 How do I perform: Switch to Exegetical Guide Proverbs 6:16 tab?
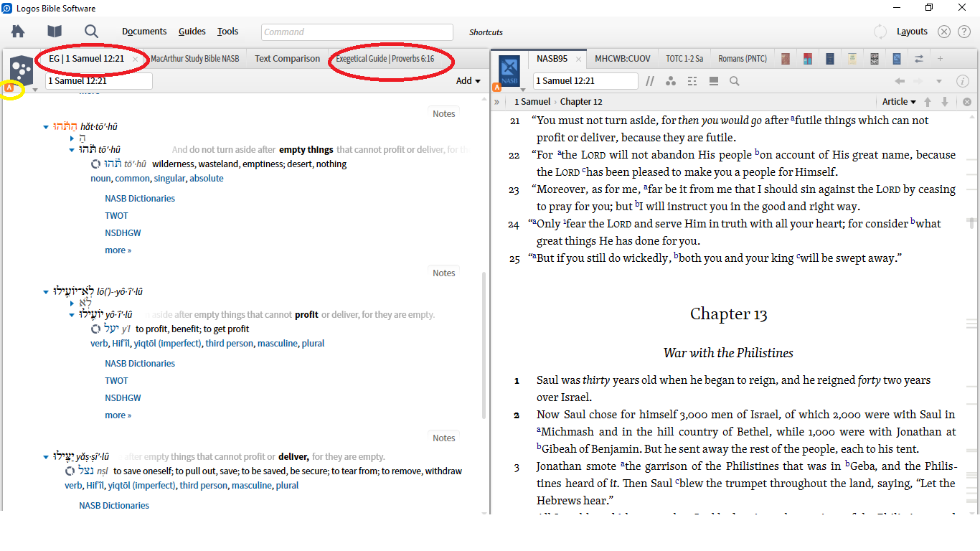click(385, 59)
